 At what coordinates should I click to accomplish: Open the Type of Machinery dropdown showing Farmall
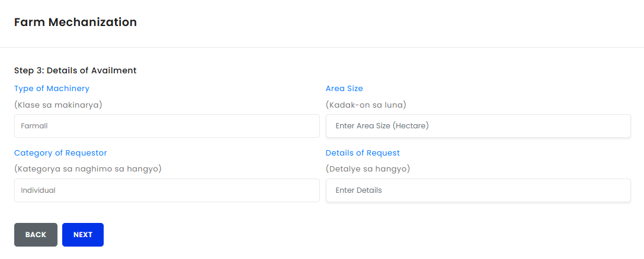(166, 126)
